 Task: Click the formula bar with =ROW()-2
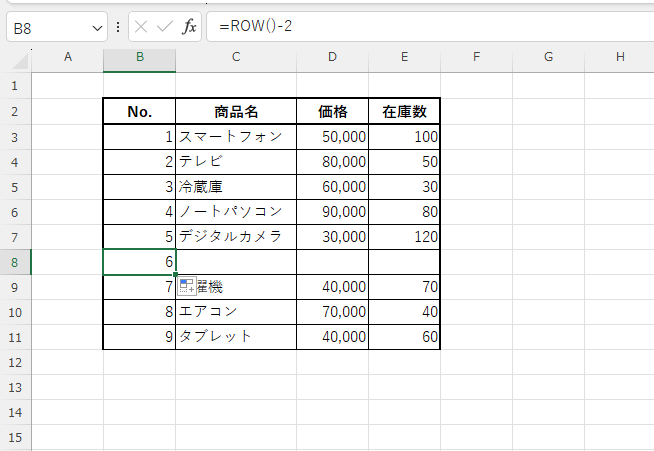coord(430,27)
